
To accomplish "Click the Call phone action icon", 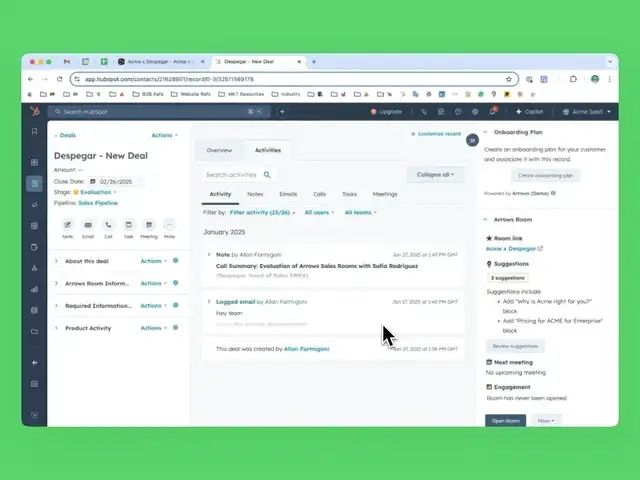I will [x=108, y=225].
